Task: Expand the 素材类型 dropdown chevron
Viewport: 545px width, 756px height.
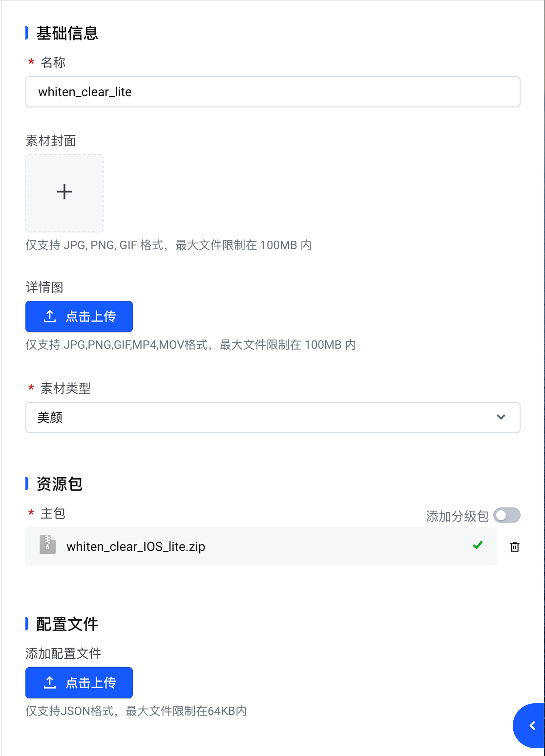Action: coord(501,417)
